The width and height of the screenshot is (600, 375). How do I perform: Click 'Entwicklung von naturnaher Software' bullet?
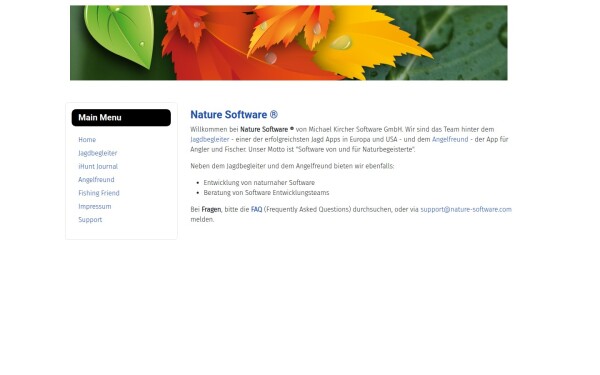pos(259,183)
